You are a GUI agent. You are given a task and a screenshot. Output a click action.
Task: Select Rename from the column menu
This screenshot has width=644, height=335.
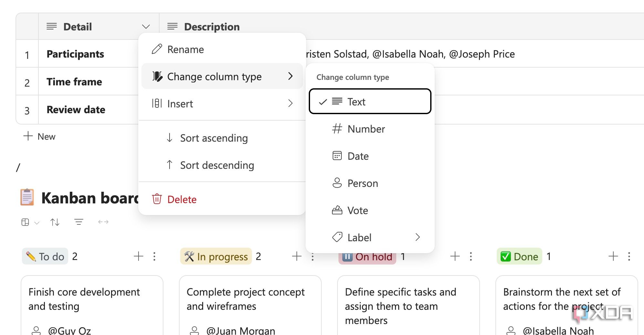coord(185,49)
